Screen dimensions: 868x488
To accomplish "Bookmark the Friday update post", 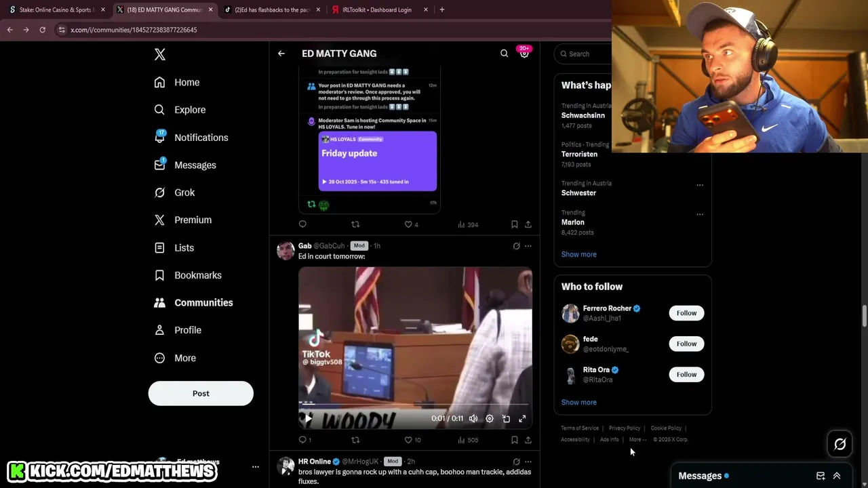I will [x=514, y=224].
